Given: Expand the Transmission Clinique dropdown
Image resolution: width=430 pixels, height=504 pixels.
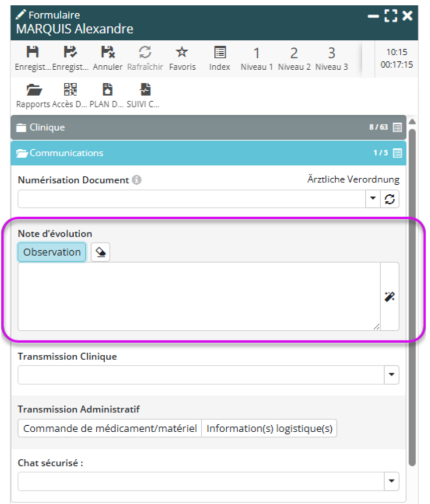Looking at the screenshot, I should click(391, 375).
